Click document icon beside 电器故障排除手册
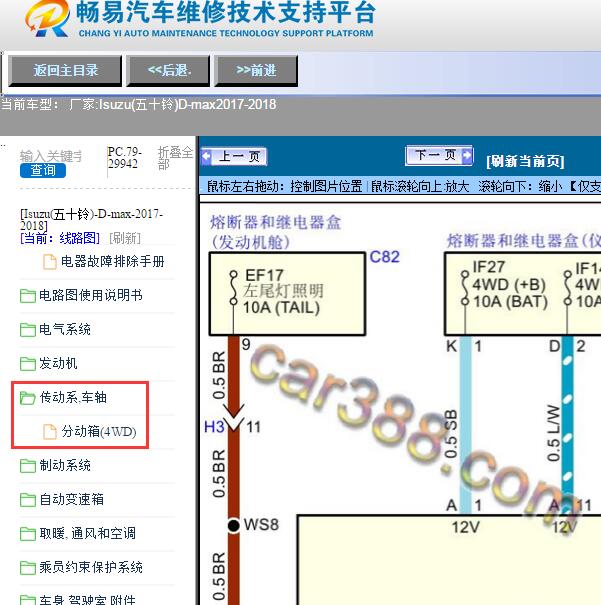Image resolution: width=601 pixels, height=605 pixels. pyautogui.click(x=50, y=262)
